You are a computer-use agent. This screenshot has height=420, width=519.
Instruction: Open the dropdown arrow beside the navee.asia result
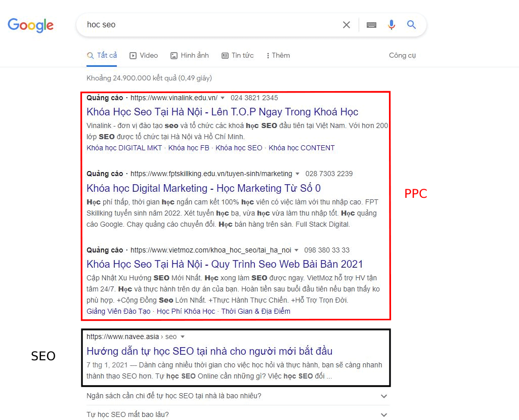pyautogui.click(x=182, y=336)
